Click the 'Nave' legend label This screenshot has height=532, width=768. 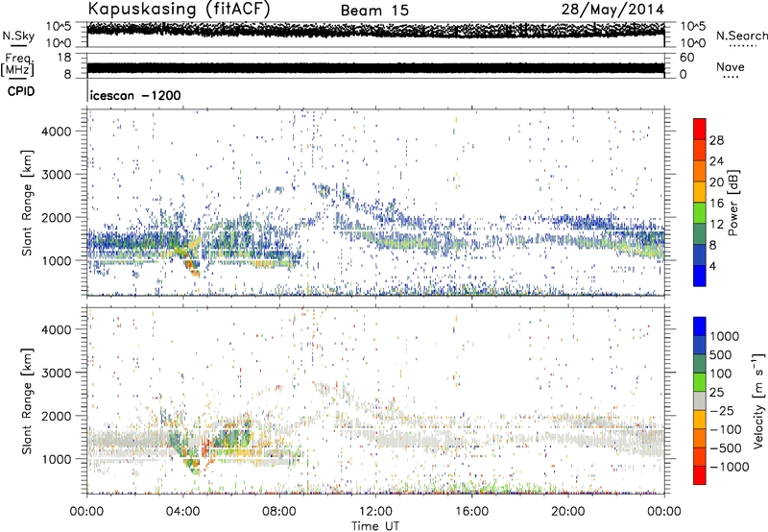[731, 66]
